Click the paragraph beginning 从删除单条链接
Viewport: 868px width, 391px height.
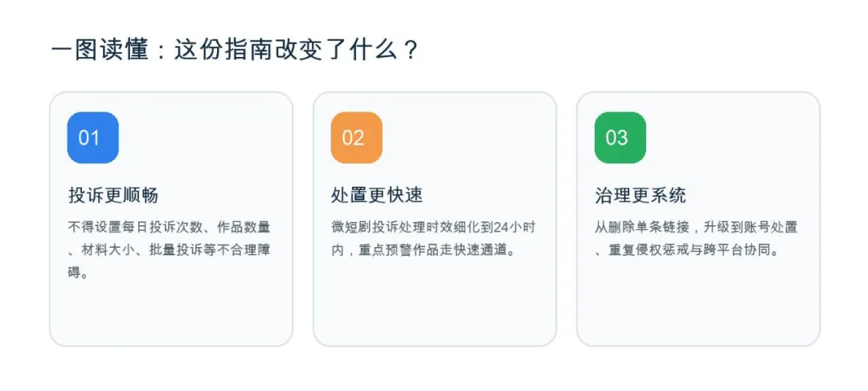click(x=696, y=239)
